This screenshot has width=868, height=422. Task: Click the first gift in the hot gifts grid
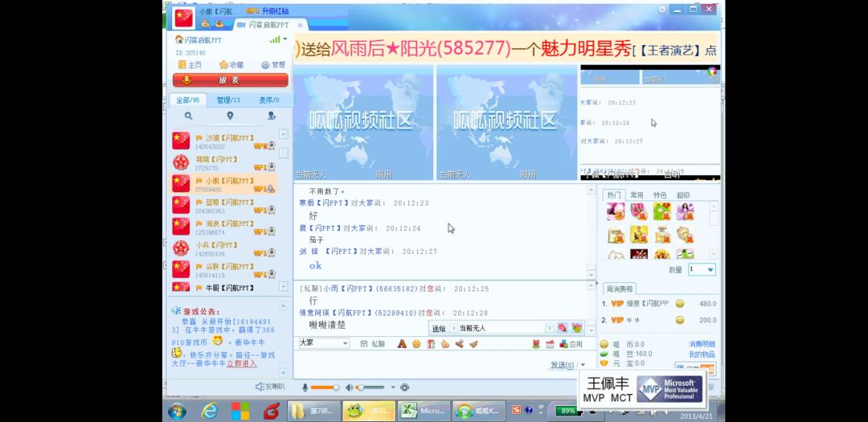pos(616,211)
